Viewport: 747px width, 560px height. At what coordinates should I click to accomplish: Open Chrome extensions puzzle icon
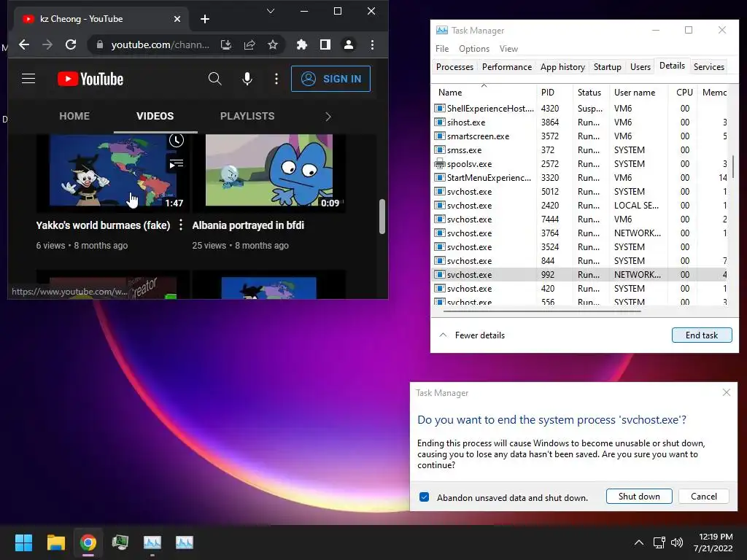pyautogui.click(x=301, y=44)
